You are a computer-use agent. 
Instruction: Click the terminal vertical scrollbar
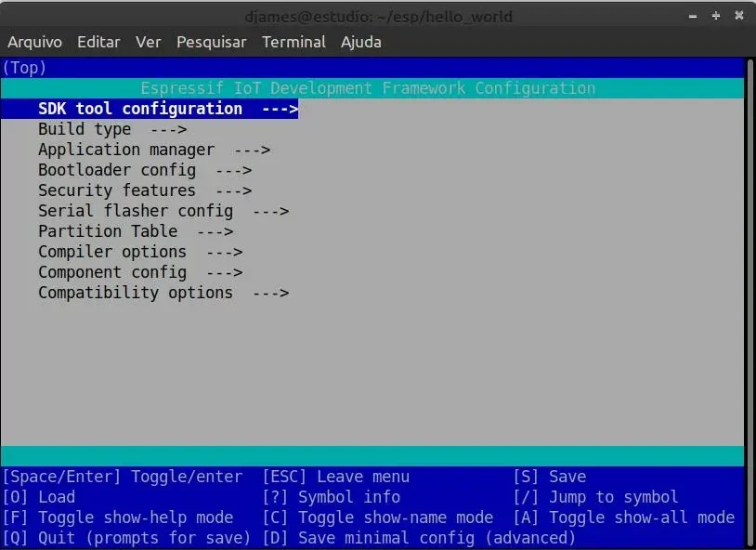750,303
